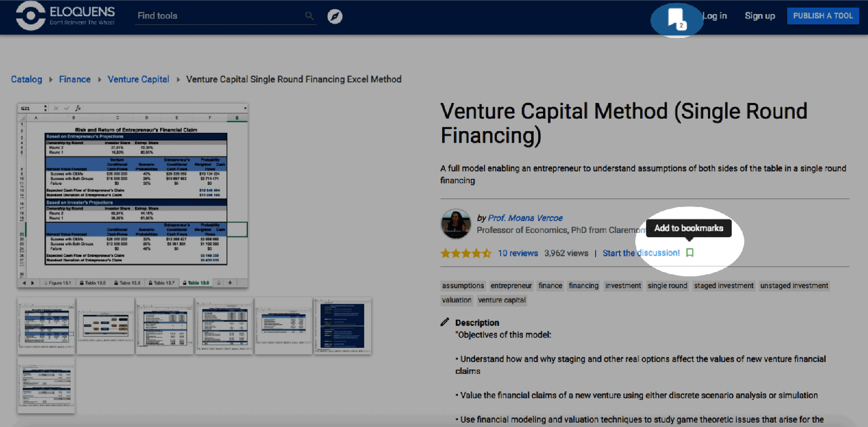
Task: Select the financing tag
Action: [x=584, y=286]
